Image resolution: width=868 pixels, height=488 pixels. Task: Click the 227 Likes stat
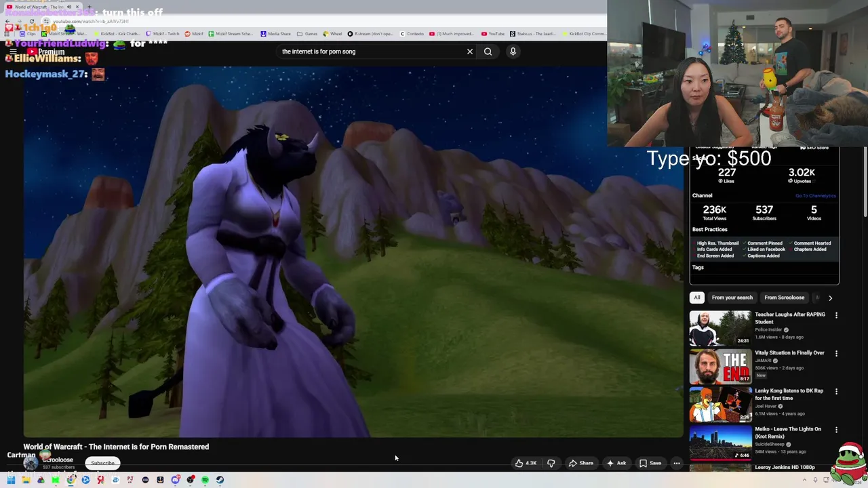coord(727,176)
